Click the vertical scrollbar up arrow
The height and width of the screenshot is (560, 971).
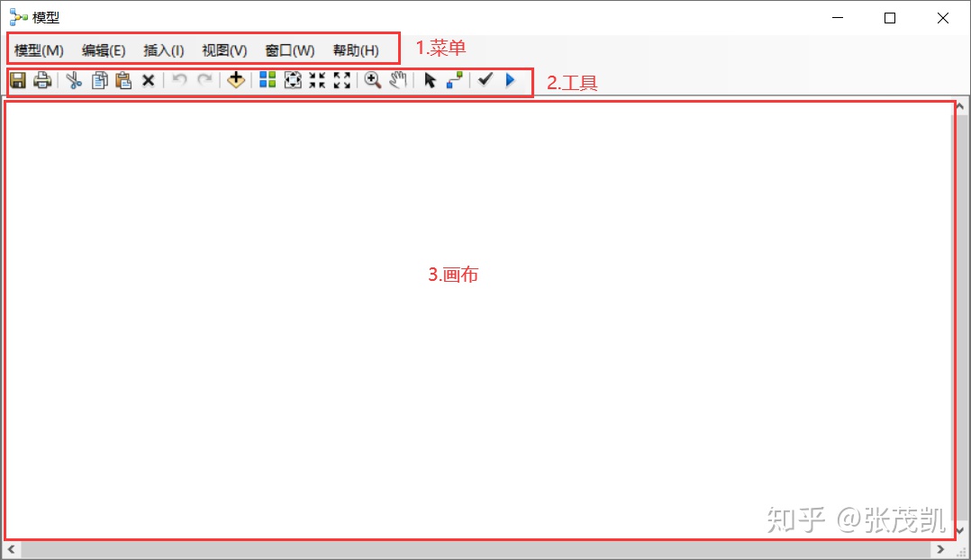coord(960,106)
